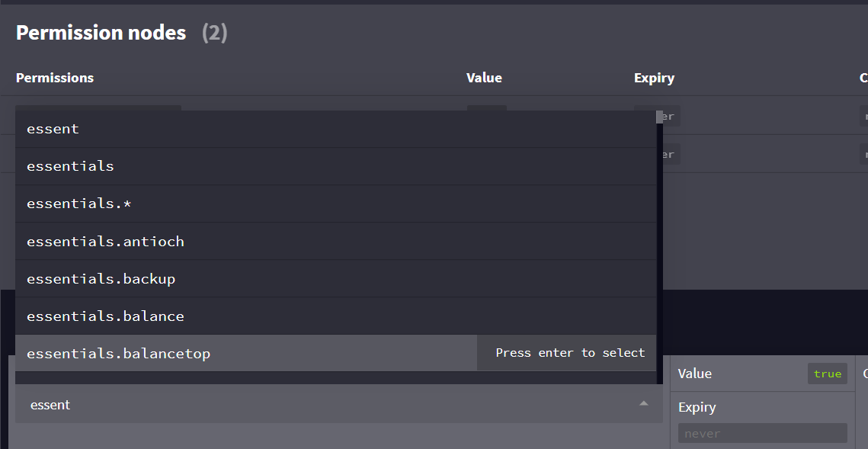868x449 pixels.
Task: Collapse the suggestions with the up chevron
Action: click(642, 404)
